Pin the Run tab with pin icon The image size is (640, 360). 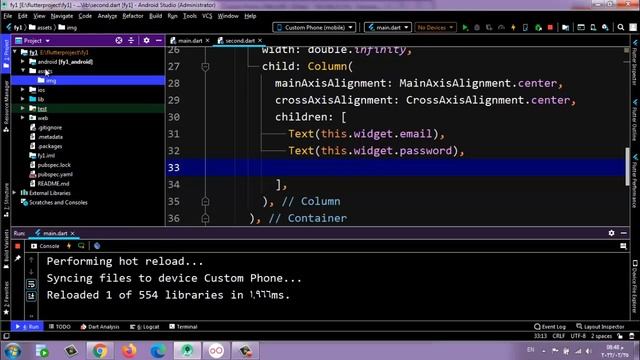tap(18, 258)
